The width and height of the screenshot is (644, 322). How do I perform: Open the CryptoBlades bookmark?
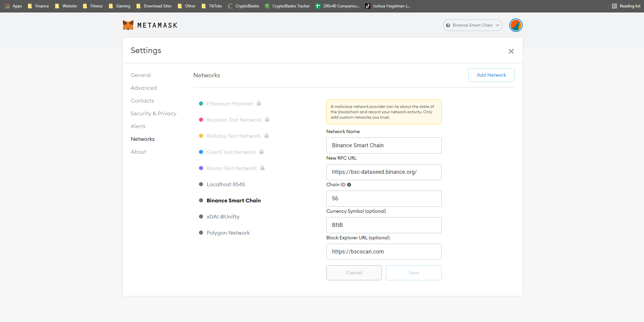pyautogui.click(x=244, y=6)
